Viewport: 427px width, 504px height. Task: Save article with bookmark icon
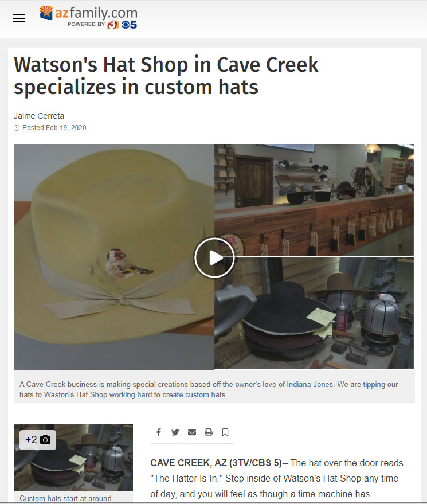point(225,432)
